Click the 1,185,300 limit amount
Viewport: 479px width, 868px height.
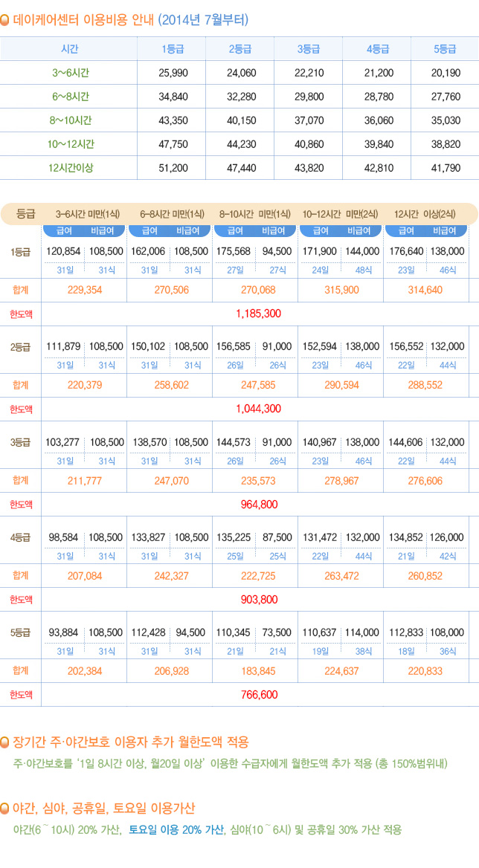click(259, 314)
